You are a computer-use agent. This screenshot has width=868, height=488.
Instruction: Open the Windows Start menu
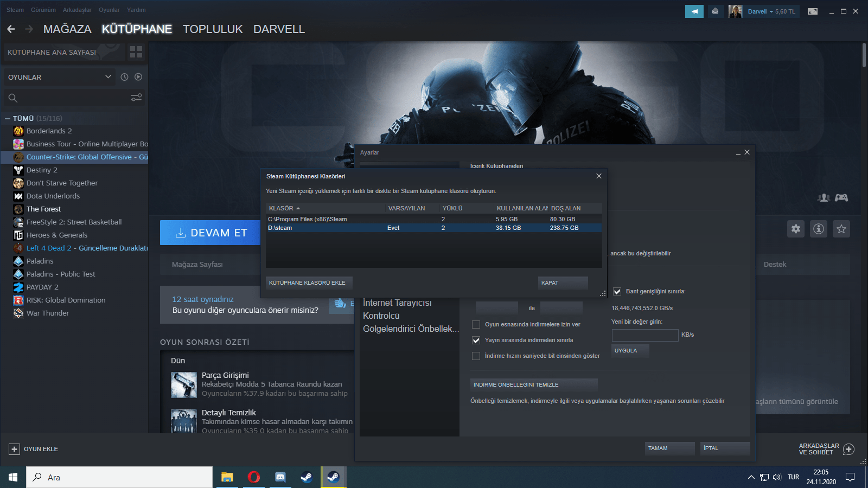(x=13, y=477)
